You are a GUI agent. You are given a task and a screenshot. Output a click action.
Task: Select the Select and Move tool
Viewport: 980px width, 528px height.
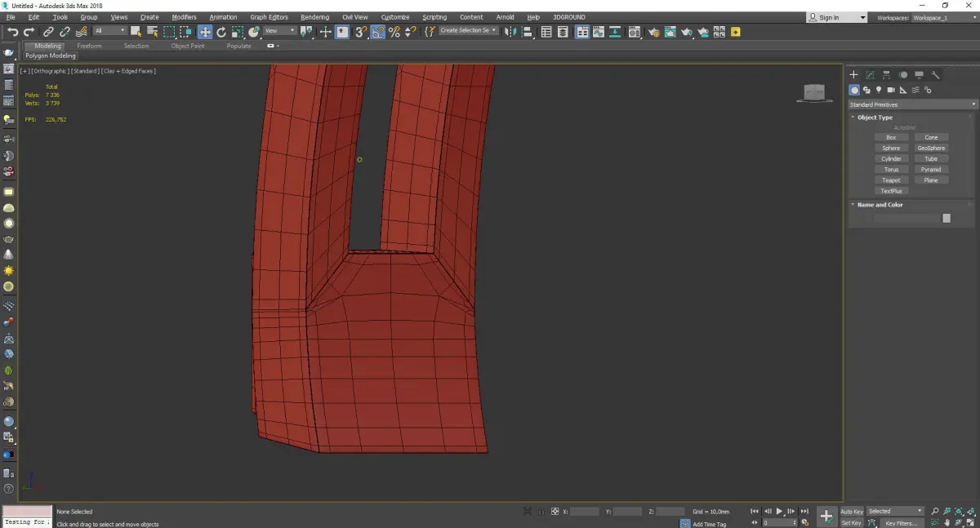(x=204, y=32)
